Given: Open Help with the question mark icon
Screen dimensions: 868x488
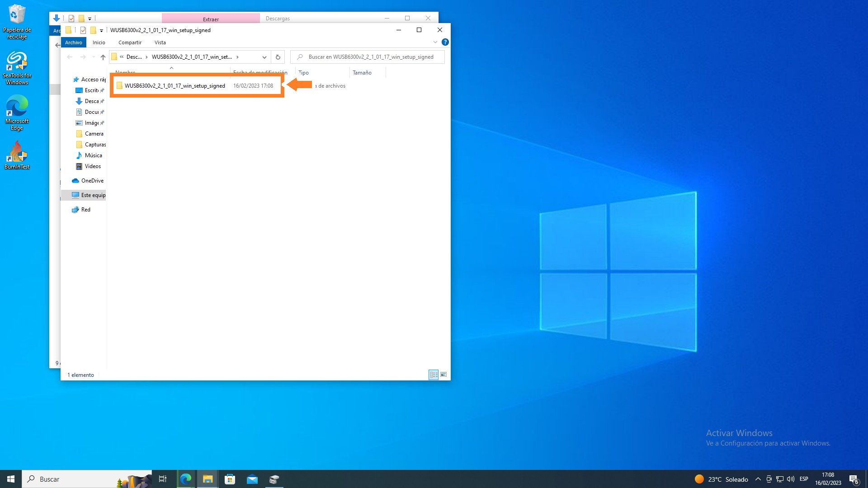Looking at the screenshot, I should tap(445, 42).
